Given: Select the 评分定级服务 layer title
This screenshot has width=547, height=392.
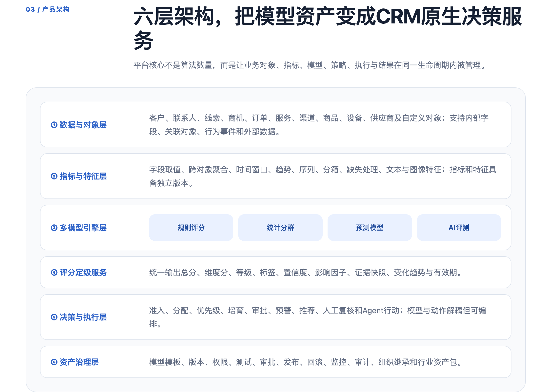Looking at the screenshot, I should coord(83,273).
